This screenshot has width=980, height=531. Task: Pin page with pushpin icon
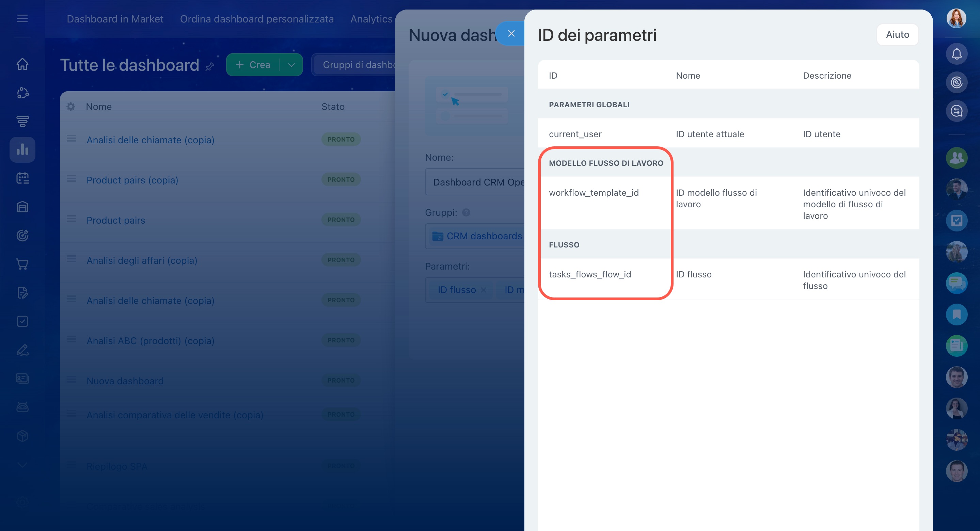coord(210,67)
